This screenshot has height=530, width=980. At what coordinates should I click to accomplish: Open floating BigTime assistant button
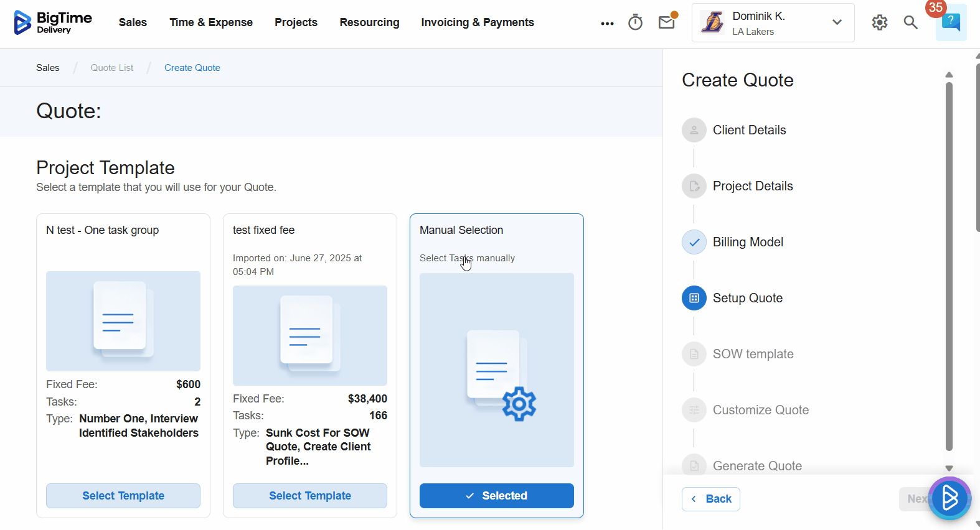tap(949, 498)
